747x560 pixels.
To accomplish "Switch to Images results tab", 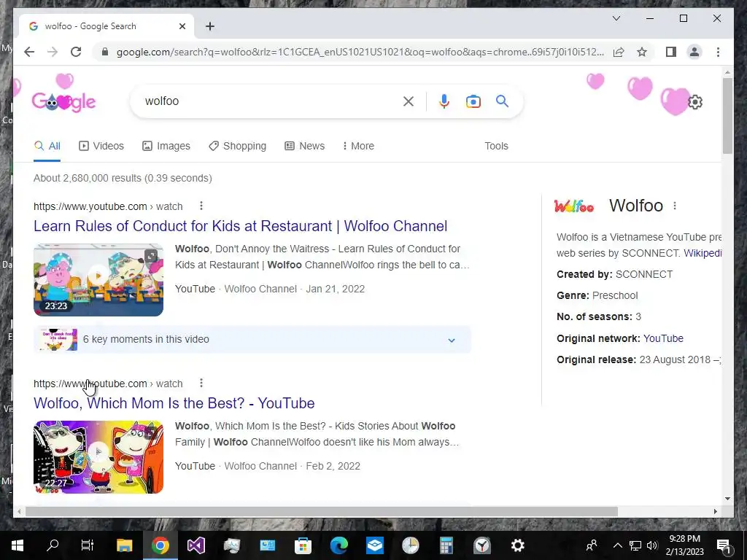I will 166,146.
